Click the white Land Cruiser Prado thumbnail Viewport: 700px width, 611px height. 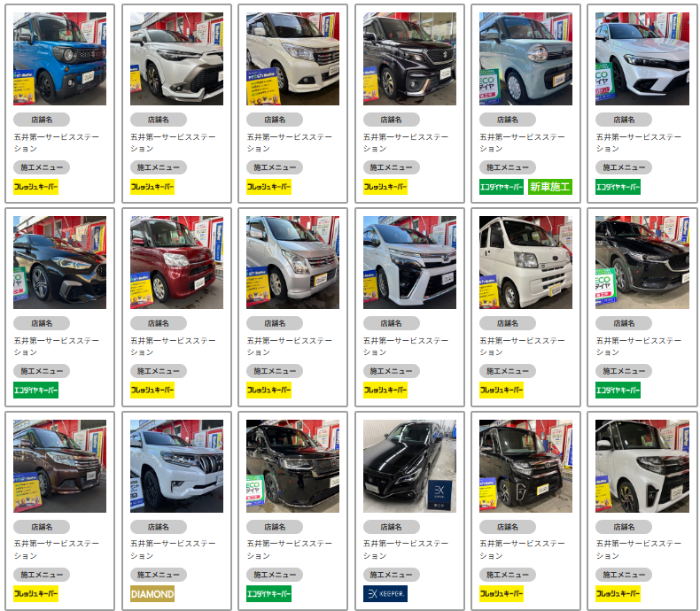tap(177, 466)
